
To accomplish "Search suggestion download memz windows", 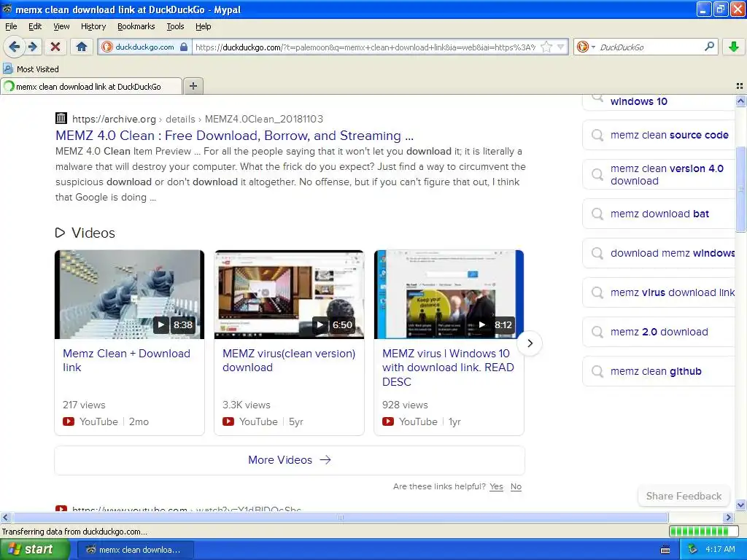I will 659,253.
